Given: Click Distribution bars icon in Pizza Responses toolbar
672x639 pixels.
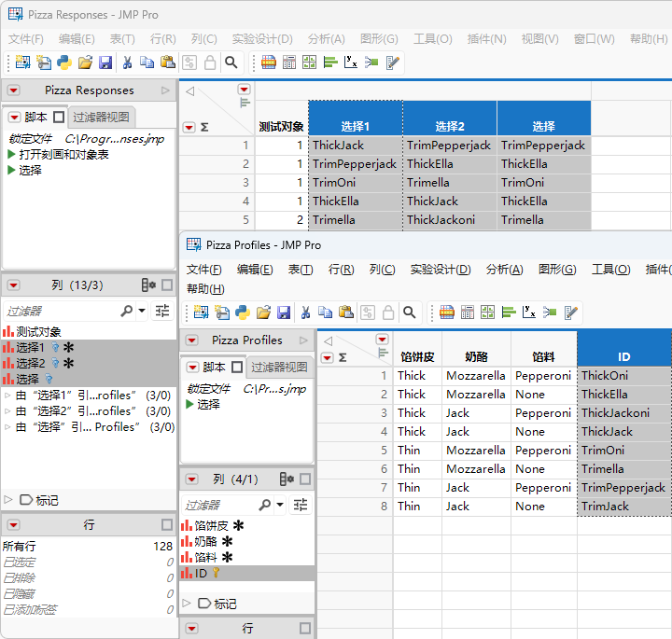Looking at the screenshot, I should pyautogui.click(x=330, y=63).
